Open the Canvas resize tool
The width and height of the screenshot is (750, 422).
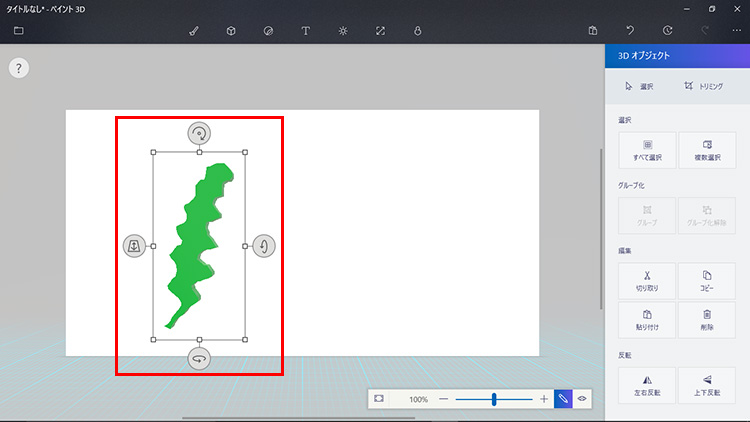pos(380,30)
